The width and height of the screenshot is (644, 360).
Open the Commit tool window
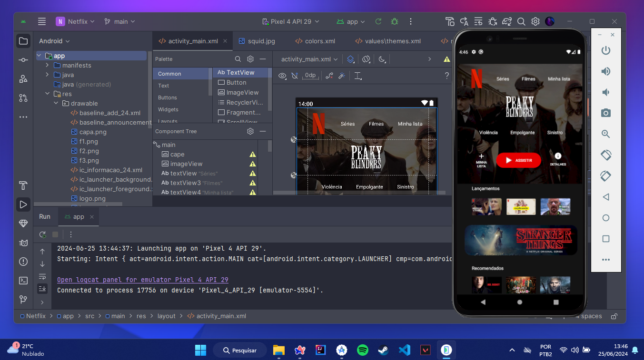click(23, 60)
